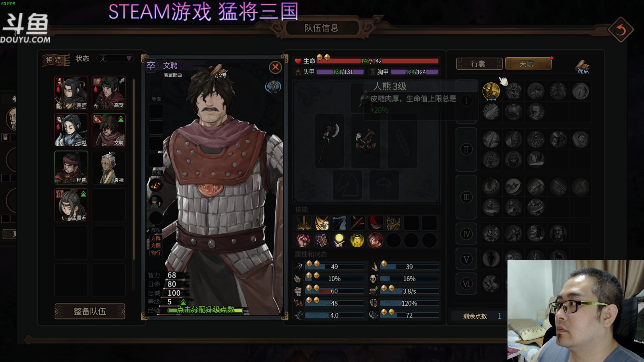644x362 pixels.
Task: Select the golden Buddha head skill icon
Action: click(357, 240)
